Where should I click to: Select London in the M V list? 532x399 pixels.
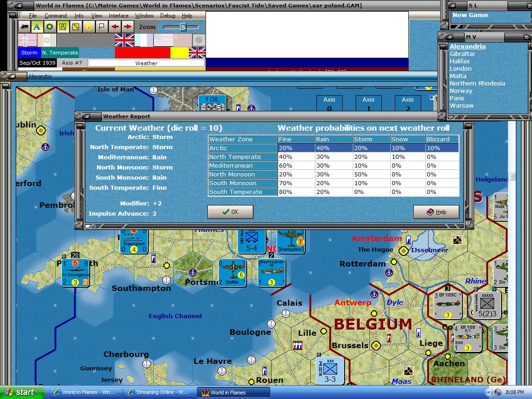(x=460, y=68)
